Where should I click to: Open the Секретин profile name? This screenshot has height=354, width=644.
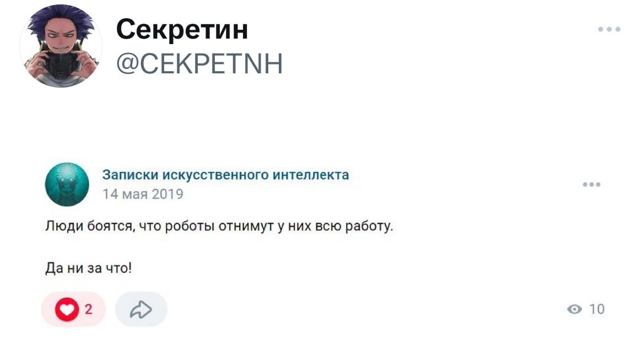coord(182,30)
